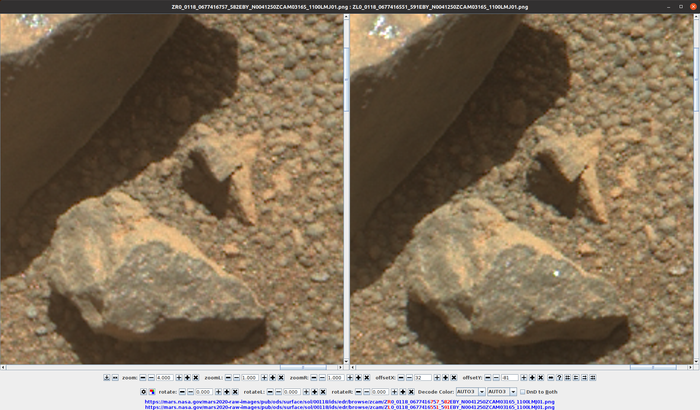
Task: Click the reset X button for zoom
Action: pos(196,378)
